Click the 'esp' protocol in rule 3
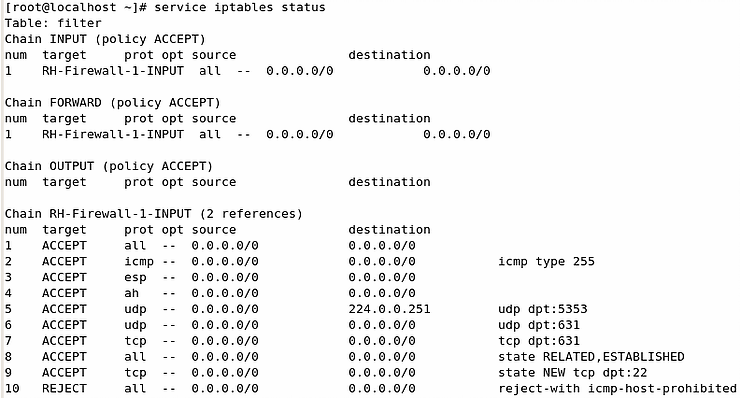Image resolution: width=740 pixels, height=398 pixels. tap(135, 278)
